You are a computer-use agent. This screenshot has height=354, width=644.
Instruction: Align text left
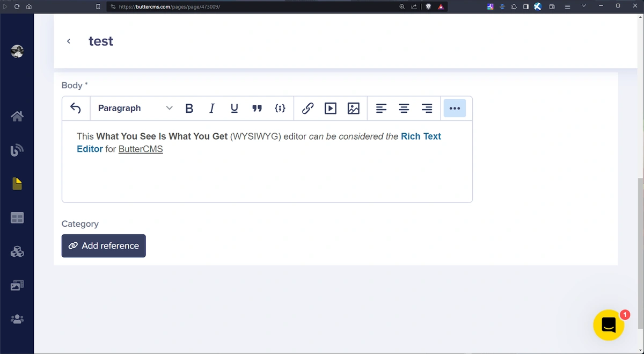click(x=381, y=109)
